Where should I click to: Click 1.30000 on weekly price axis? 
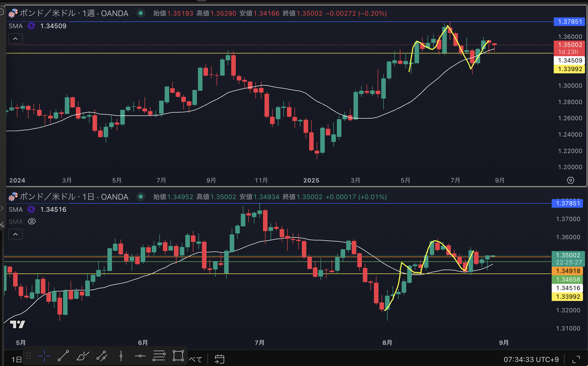click(x=570, y=85)
